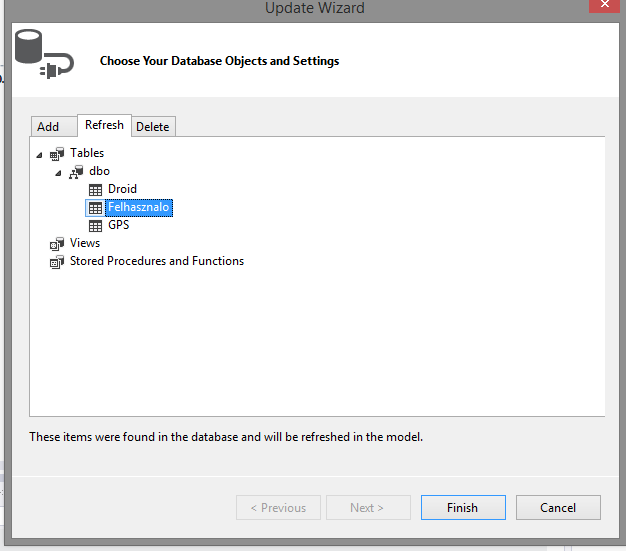Select the Views tree label
The height and width of the screenshot is (551, 626).
(85, 243)
